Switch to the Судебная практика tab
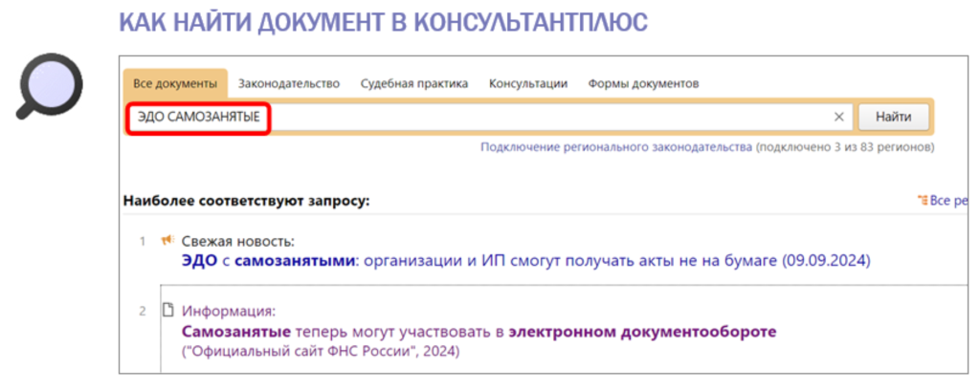The height and width of the screenshot is (391, 980). (x=414, y=84)
